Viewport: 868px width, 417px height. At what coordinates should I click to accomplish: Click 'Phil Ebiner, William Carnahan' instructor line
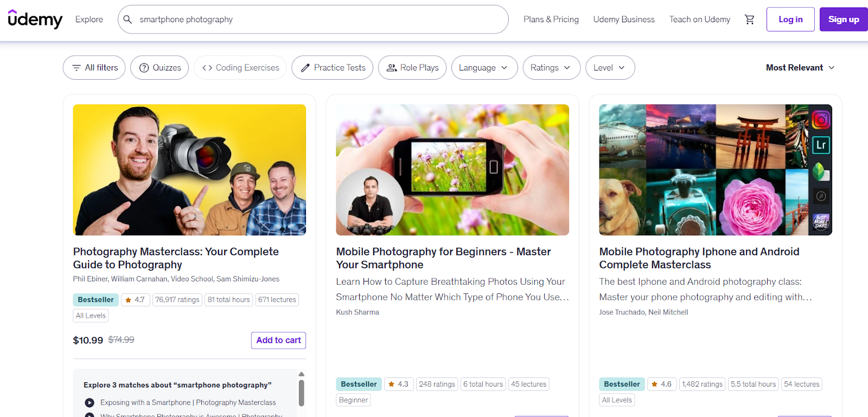click(x=176, y=279)
